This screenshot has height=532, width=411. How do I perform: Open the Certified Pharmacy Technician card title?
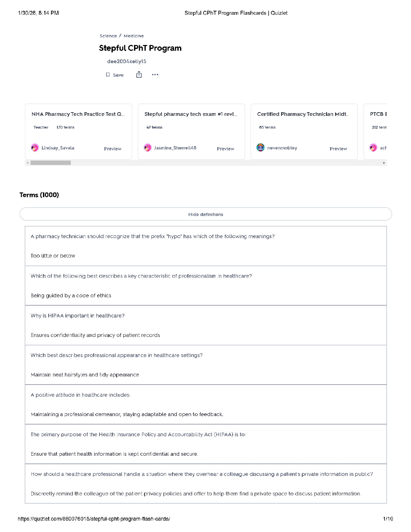303,114
